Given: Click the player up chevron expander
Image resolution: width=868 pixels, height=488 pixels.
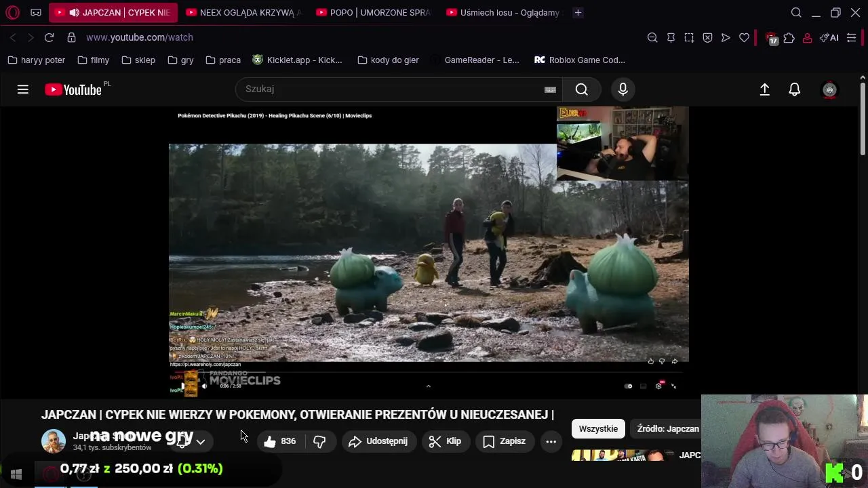Looking at the screenshot, I should click(428, 386).
